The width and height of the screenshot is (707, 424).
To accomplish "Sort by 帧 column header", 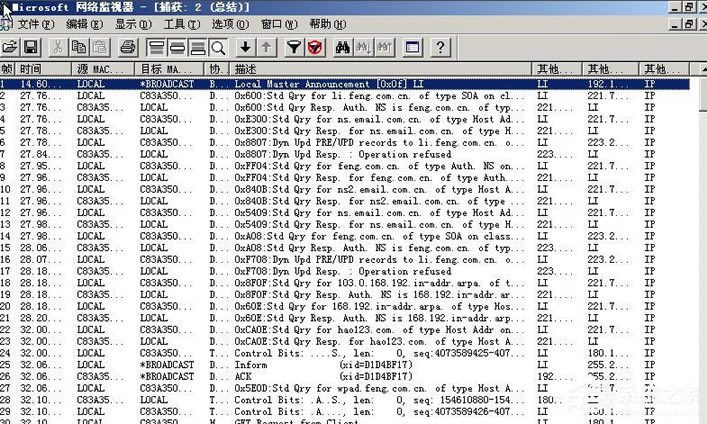I will [8, 69].
